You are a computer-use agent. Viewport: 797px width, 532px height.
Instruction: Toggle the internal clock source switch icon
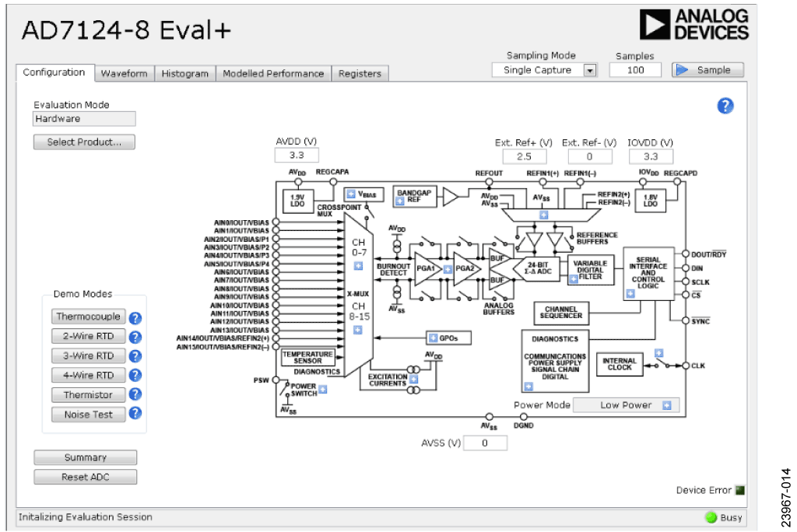pos(658,353)
